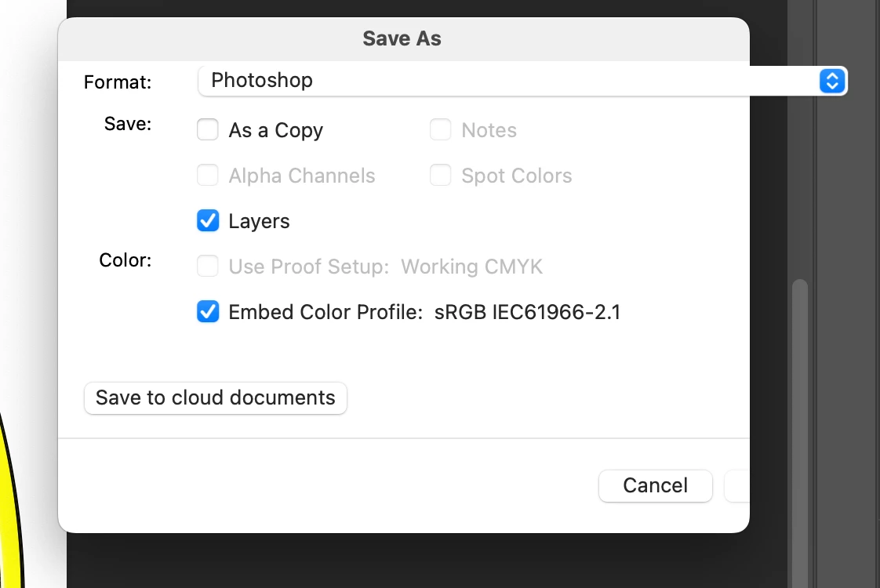The width and height of the screenshot is (880, 588).
Task: Click the Color: section label
Action: click(x=125, y=260)
